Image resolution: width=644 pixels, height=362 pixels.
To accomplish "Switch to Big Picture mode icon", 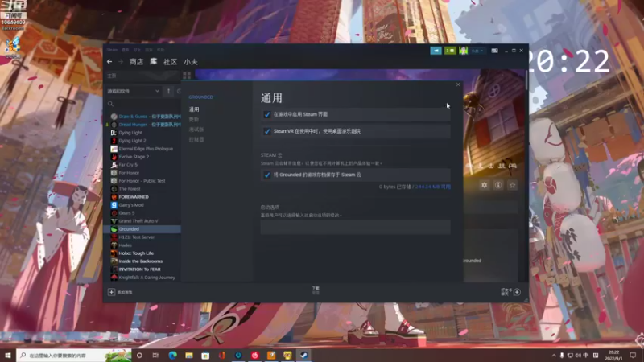I will point(494,51).
